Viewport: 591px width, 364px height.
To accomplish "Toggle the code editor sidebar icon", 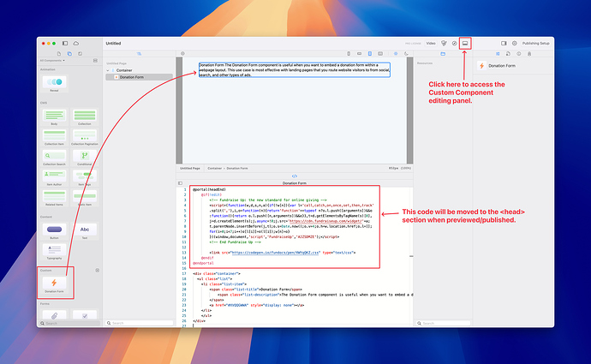I will (x=180, y=183).
